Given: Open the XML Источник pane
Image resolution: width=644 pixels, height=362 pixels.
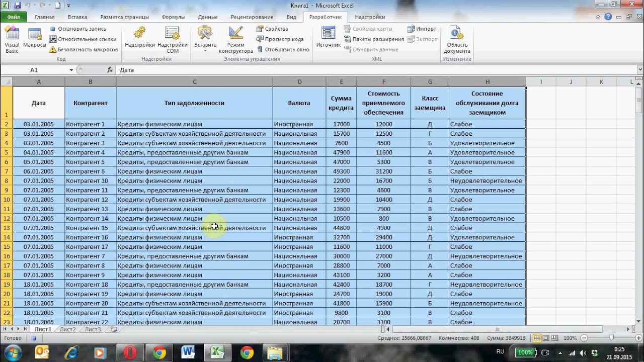Looking at the screenshot, I should 329,37.
